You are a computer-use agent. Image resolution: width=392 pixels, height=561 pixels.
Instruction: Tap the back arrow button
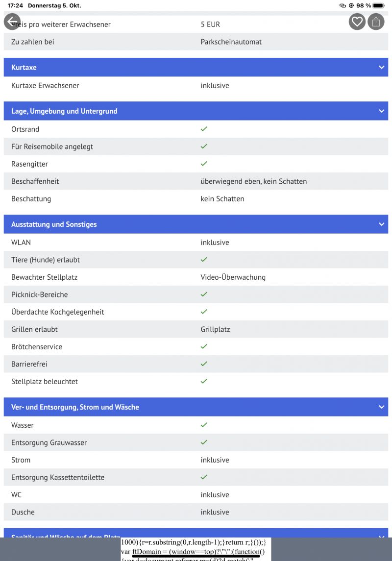click(x=12, y=22)
